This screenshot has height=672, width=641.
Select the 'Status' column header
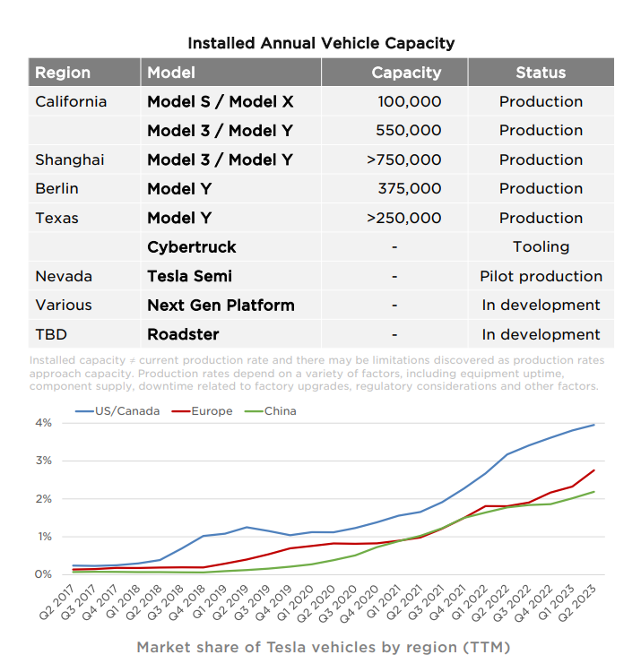tap(541, 73)
